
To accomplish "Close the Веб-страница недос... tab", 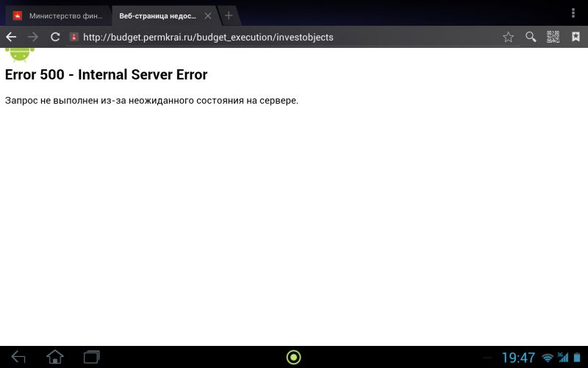I will pos(208,15).
